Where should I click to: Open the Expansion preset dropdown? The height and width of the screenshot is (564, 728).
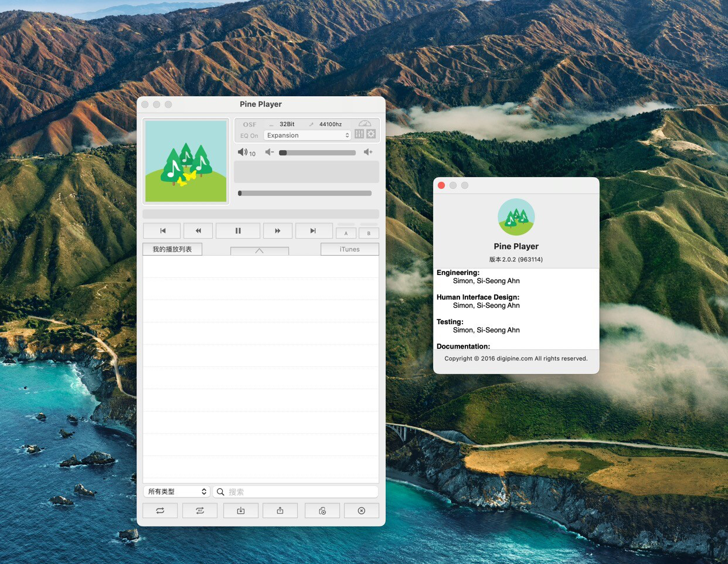click(308, 135)
